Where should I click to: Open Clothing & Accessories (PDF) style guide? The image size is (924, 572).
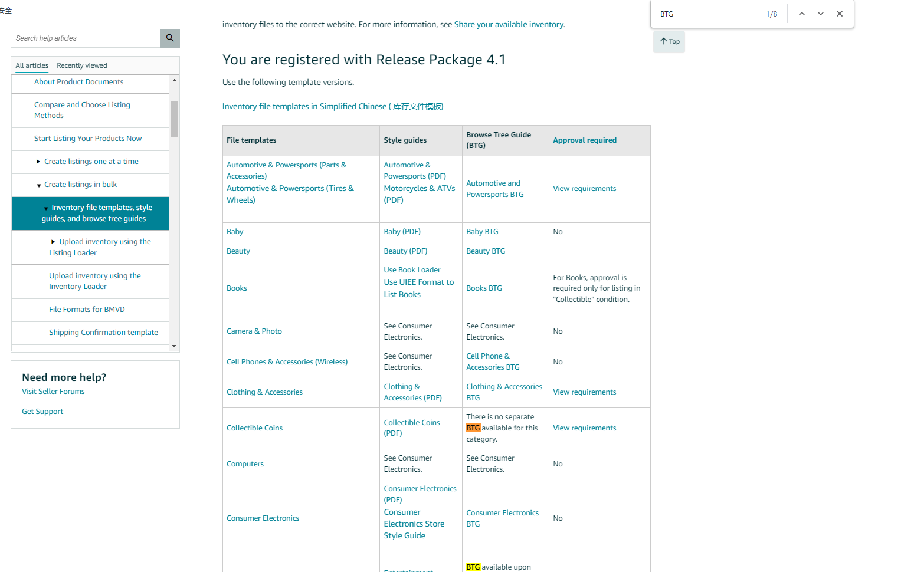click(412, 392)
